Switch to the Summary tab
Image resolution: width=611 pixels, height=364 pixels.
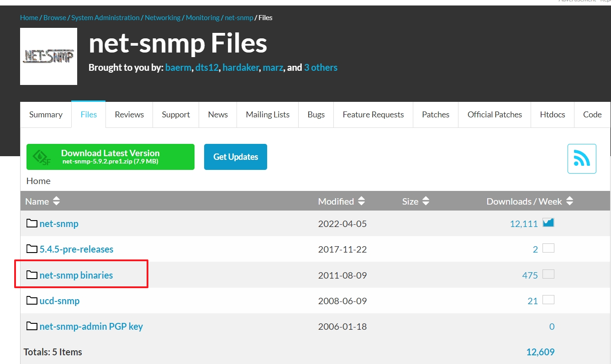[x=46, y=115]
